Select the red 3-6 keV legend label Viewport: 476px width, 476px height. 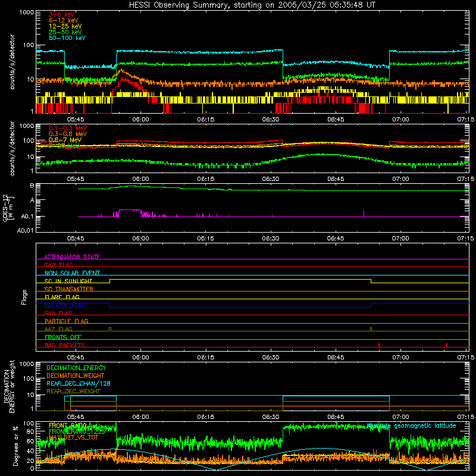point(61,14)
